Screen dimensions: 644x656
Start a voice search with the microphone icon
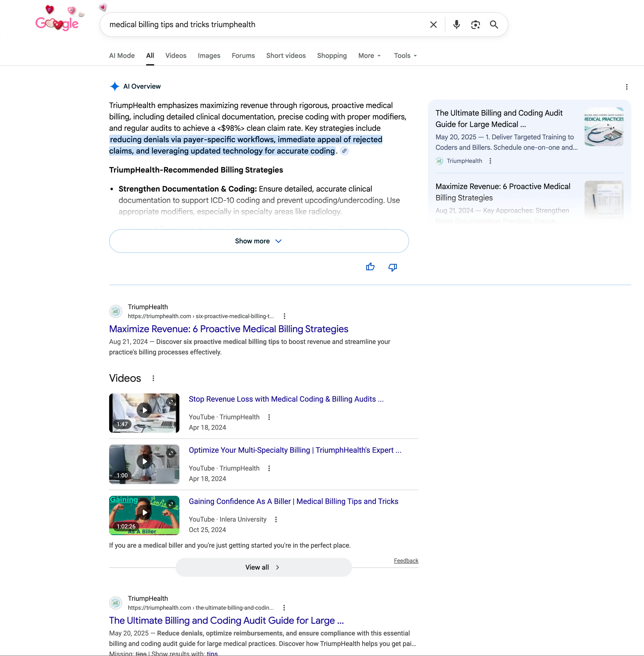click(x=456, y=24)
